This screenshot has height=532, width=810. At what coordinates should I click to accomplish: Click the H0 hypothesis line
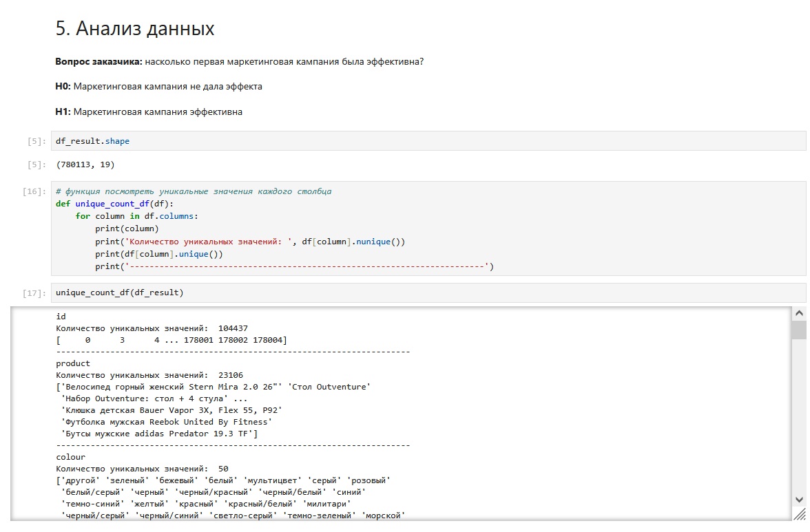click(158, 87)
